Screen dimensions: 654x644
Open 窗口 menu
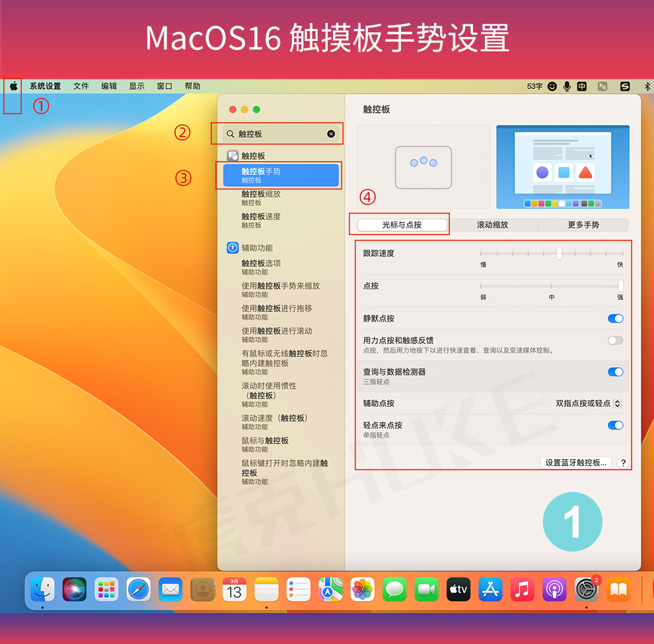click(164, 87)
